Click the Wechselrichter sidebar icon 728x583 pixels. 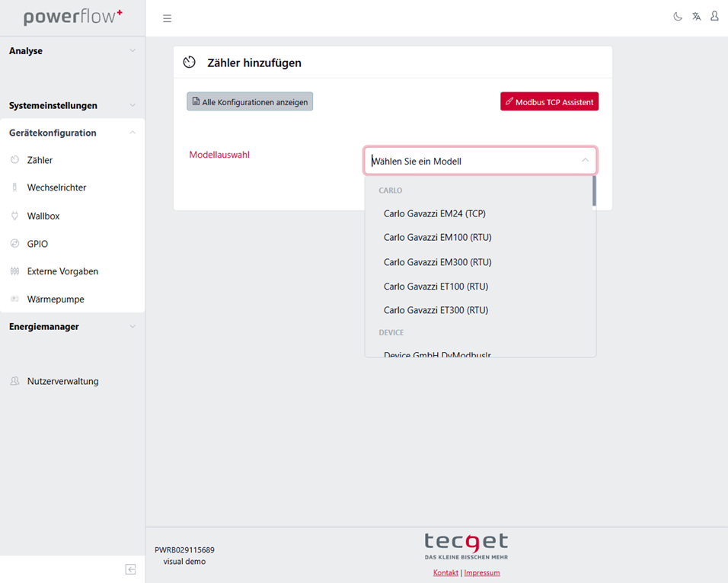point(15,187)
